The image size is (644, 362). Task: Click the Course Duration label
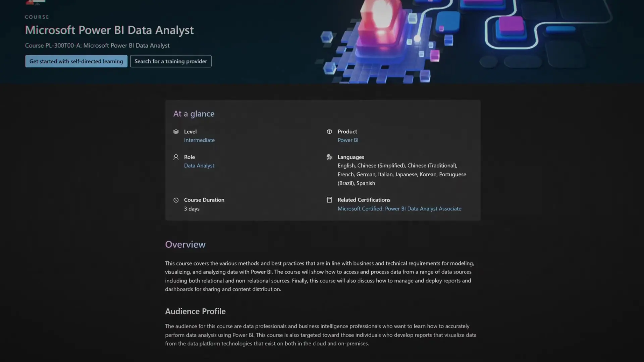[204, 200]
